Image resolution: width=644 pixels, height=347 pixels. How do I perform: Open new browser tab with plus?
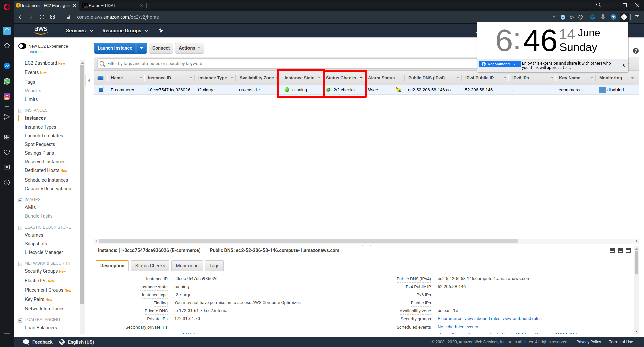pos(151,5)
